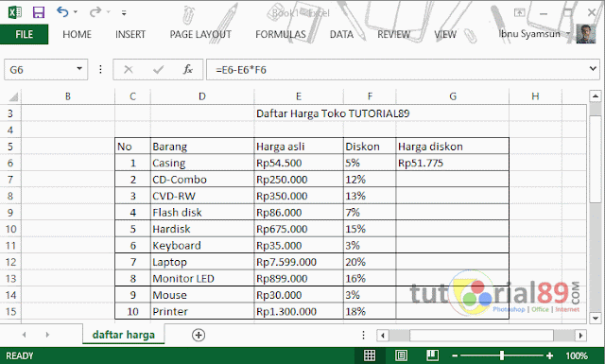Click the Excel application icon
The width and height of the screenshot is (605, 364).
(x=15, y=12)
